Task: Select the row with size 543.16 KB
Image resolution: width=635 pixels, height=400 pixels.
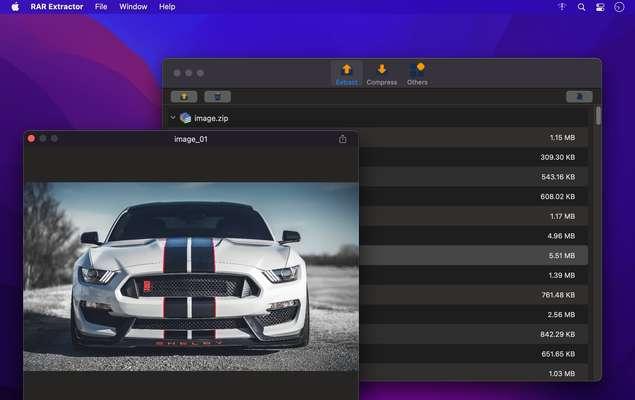Action: click(473, 177)
